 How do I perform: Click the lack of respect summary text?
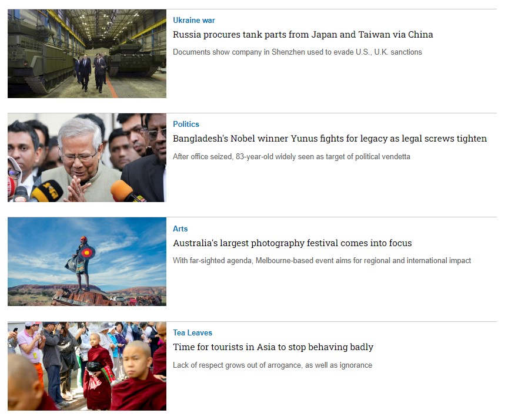click(272, 365)
